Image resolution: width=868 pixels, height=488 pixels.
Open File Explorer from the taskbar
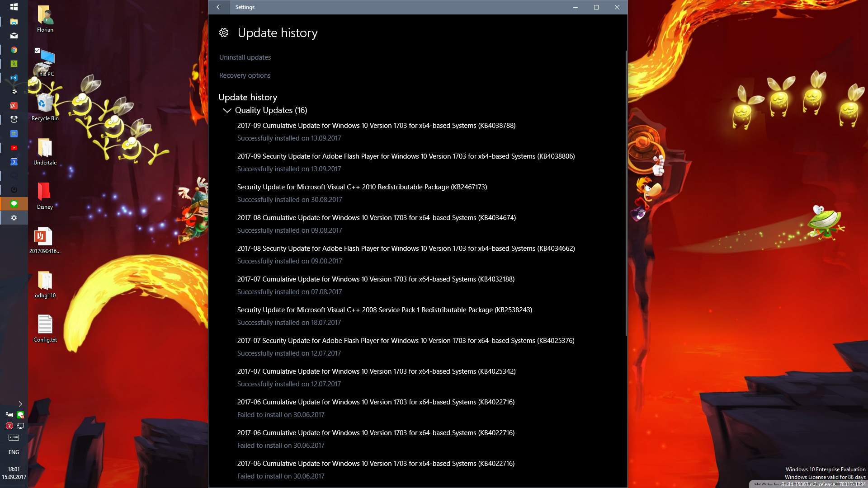point(14,22)
